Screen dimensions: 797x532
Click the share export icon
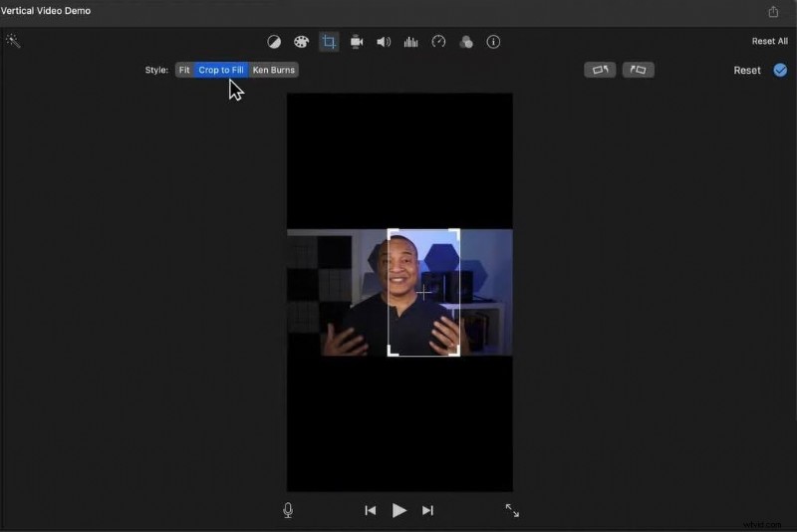click(x=773, y=11)
